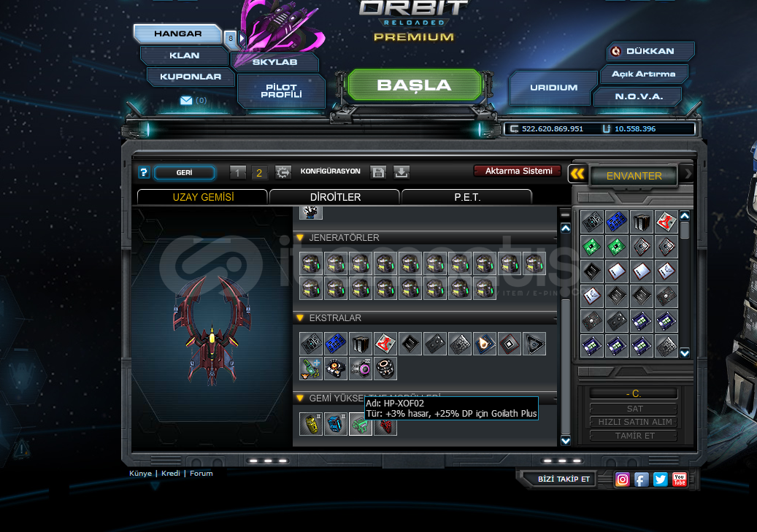Select the orange-lit robot device in EKSTRALAR
The image size is (757, 532).
click(x=336, y=369)
